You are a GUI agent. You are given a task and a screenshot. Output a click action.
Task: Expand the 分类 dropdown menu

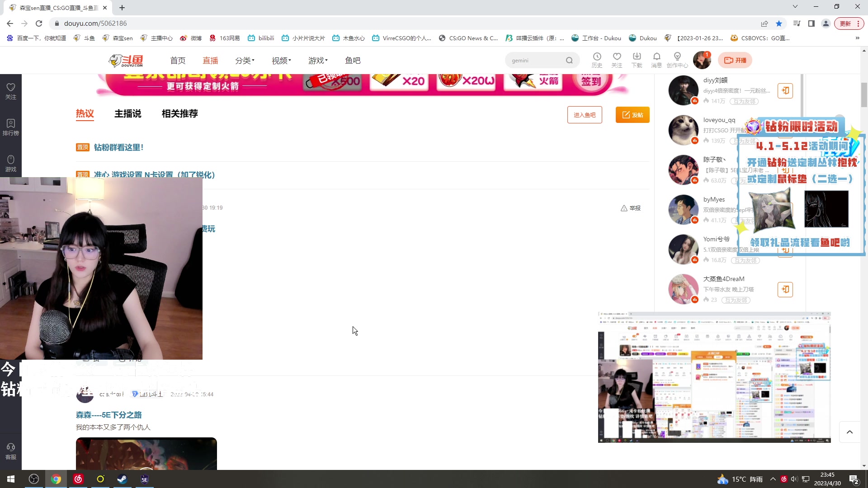coord(245,61)
